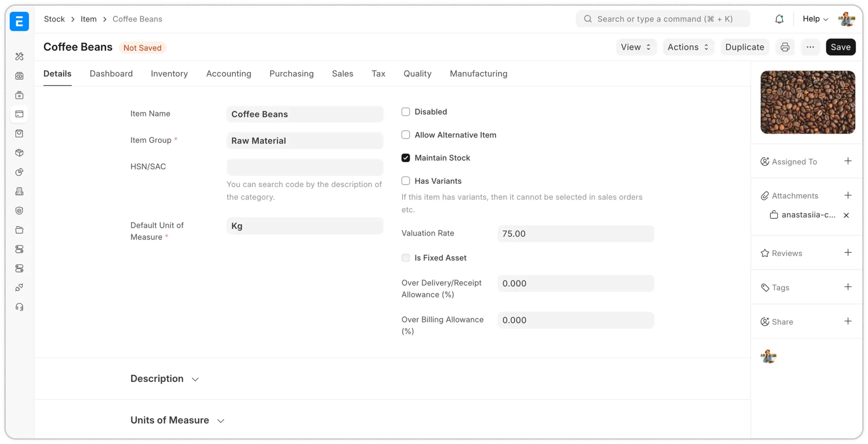
Task: Click the user avatar in the top bar
Action: click(x=847, y=19)
